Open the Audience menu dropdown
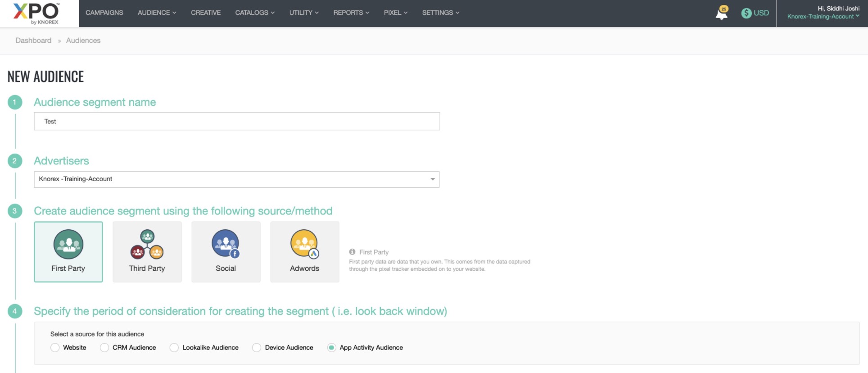 157,13
